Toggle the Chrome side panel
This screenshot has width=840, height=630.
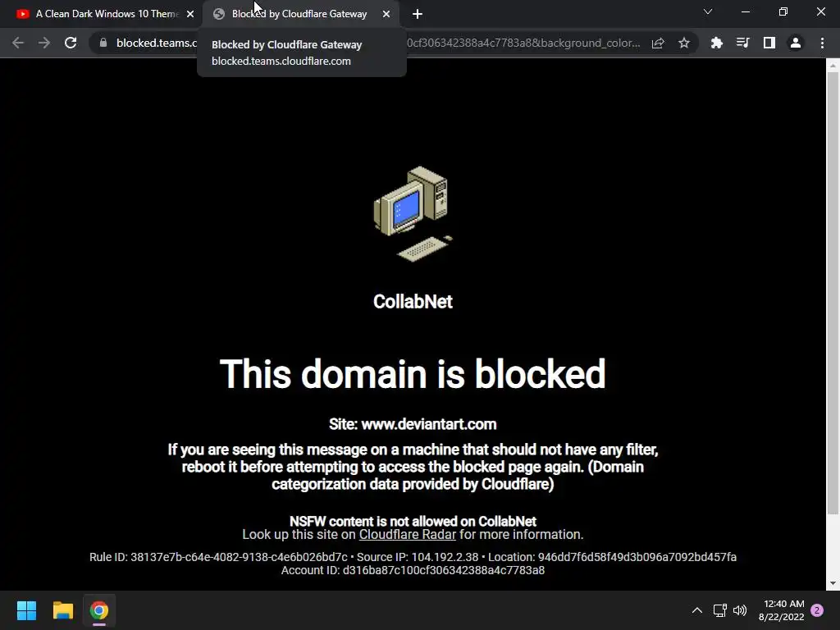pyautogui.click(x=769, y=43)
